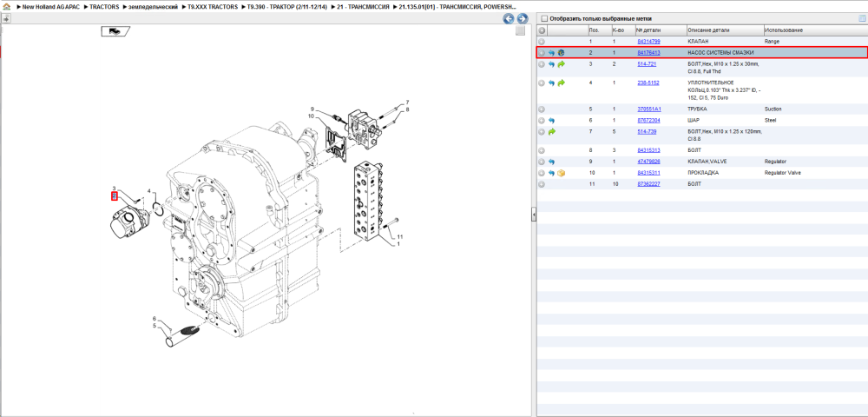Image resolution: width=868 pixels, height=417 pixels.
Task: Click the tractor direction icon above diagram
Action: pyautogui.click(x=115, y=31)
